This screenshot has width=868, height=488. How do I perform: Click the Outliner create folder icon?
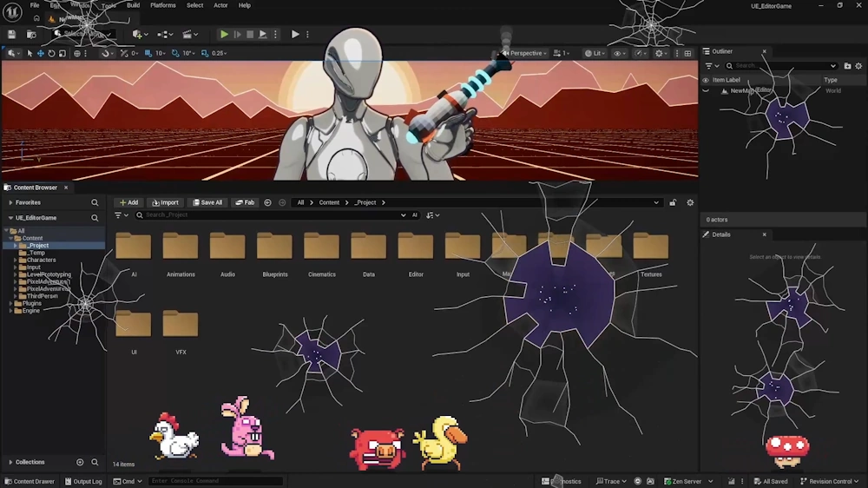pos(847,66)
